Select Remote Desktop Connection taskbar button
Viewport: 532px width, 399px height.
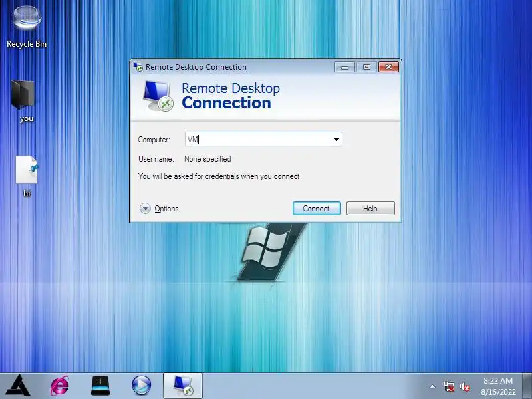click(183, 386)
